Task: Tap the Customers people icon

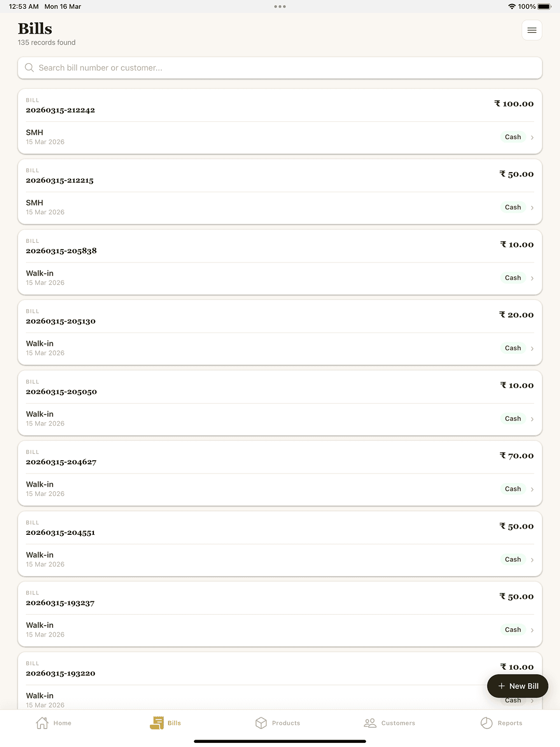Action: point(370,723)
